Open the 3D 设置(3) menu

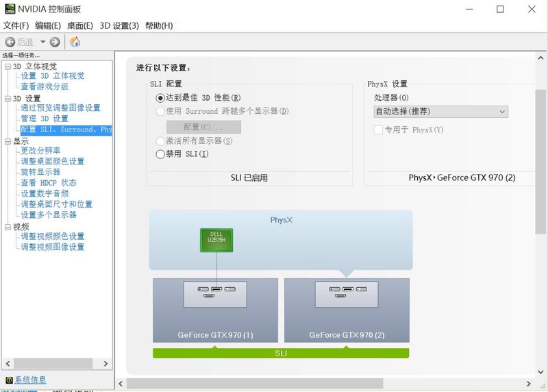119,25
